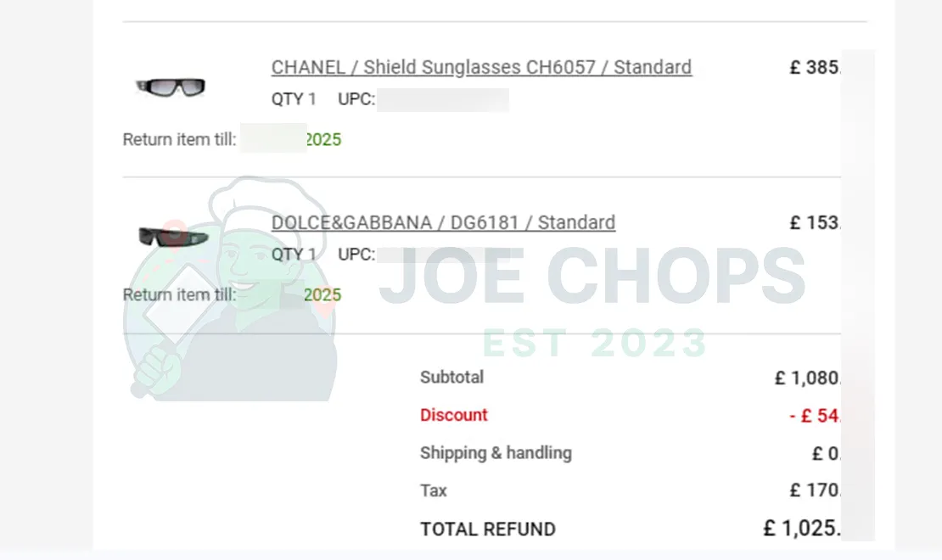Select the Shipping & handling row

[496, 452]
